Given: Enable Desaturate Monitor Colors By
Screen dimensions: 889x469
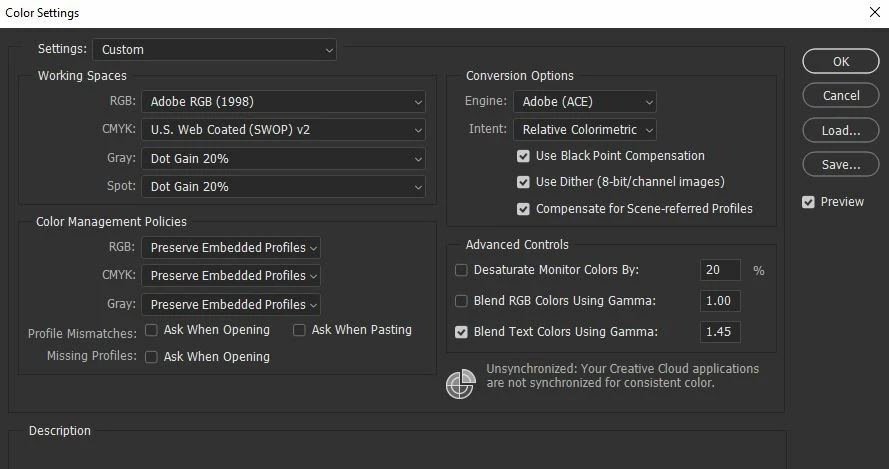Looking at the screenshot, I should pyautogui.click(x=462, y=270).
